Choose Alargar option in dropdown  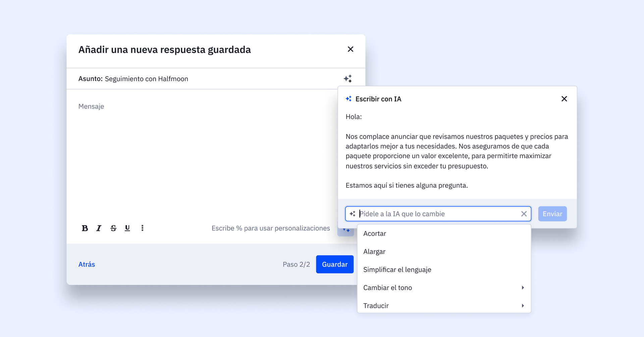pos(374,252)
